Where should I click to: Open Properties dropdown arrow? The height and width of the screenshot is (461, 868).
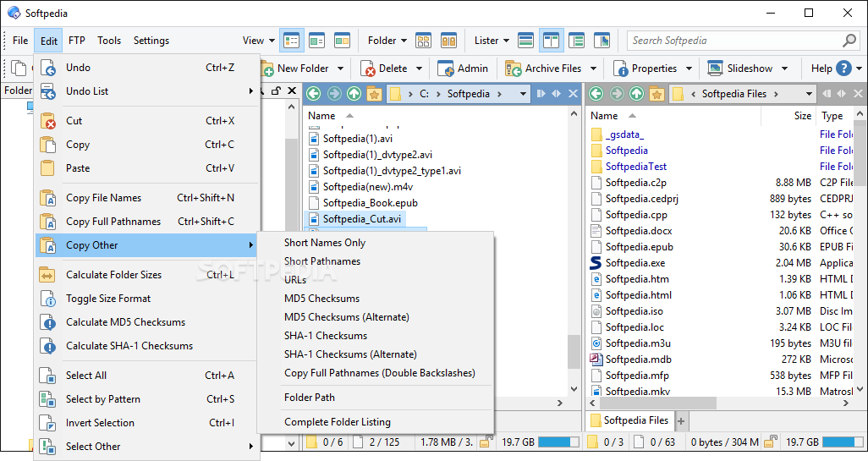689,69
